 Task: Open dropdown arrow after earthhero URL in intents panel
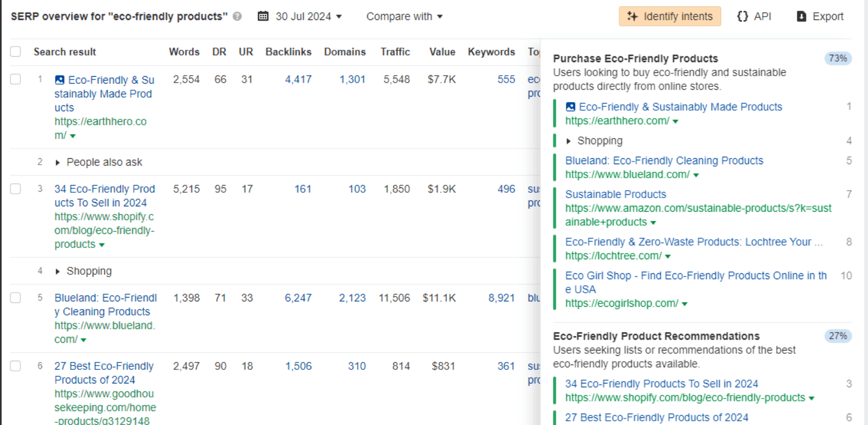(x=675, y=122)
